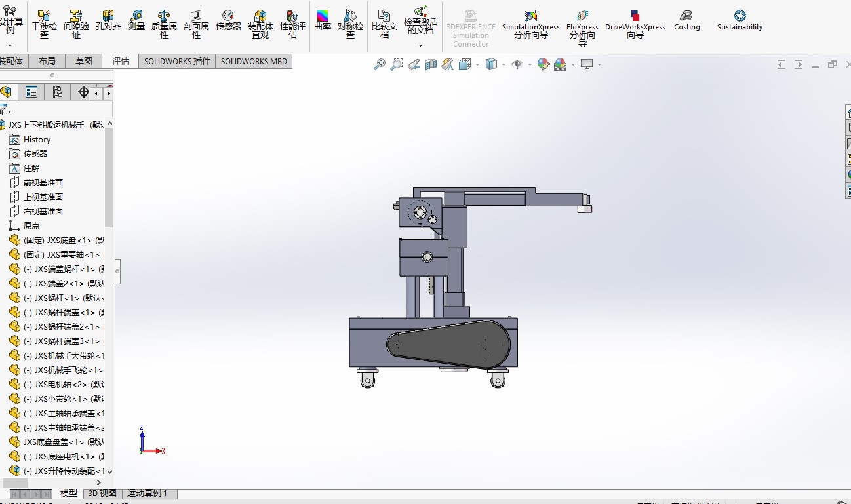This screenshot has height=504, width=851.
Task: Activate the 测量 measure tool
Action: pos(136,21)
